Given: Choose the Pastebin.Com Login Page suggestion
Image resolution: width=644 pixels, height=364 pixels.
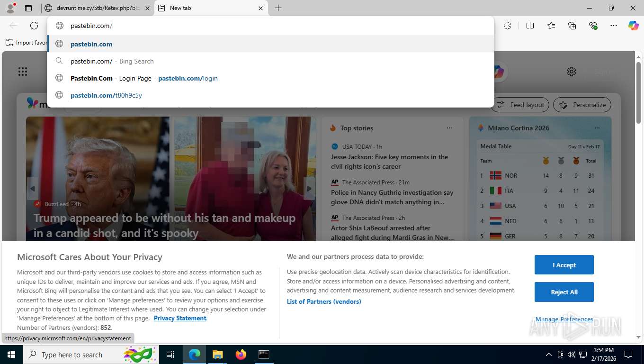Looking at the screenshot, I should pos(270,78).
